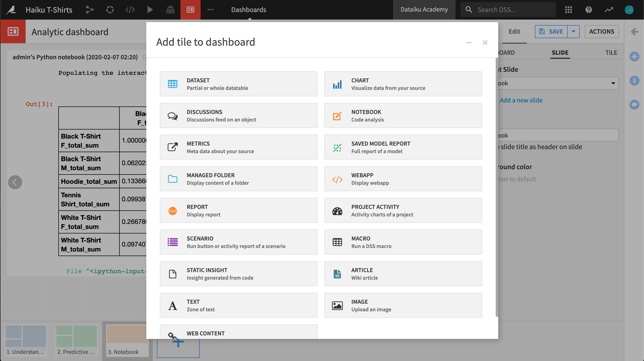The height and width of the screenshot is (361, 644).
Task: Click the SAVE button
Action: (x=551, y=32)
